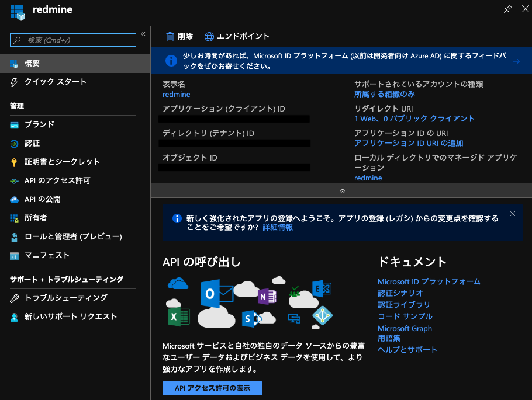Viewport: 532px width, 400px height.
Task: Click the Excel icon in API illustration
Action: click(178, 317)
